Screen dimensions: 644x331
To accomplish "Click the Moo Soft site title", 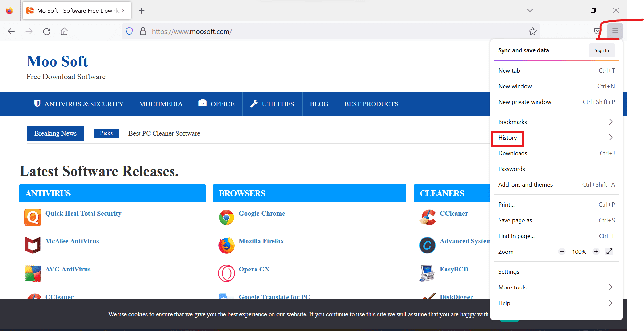I will tap(58, 61).
